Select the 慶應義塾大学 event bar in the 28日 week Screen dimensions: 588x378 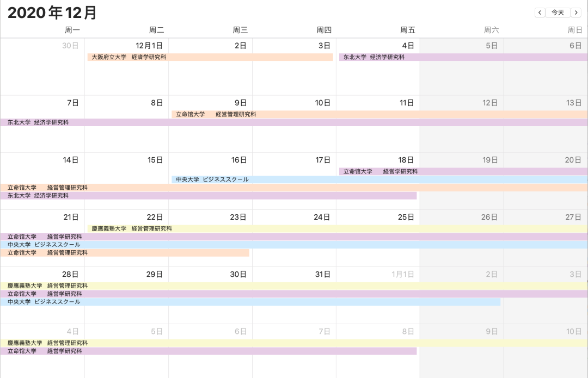point(294,286)
